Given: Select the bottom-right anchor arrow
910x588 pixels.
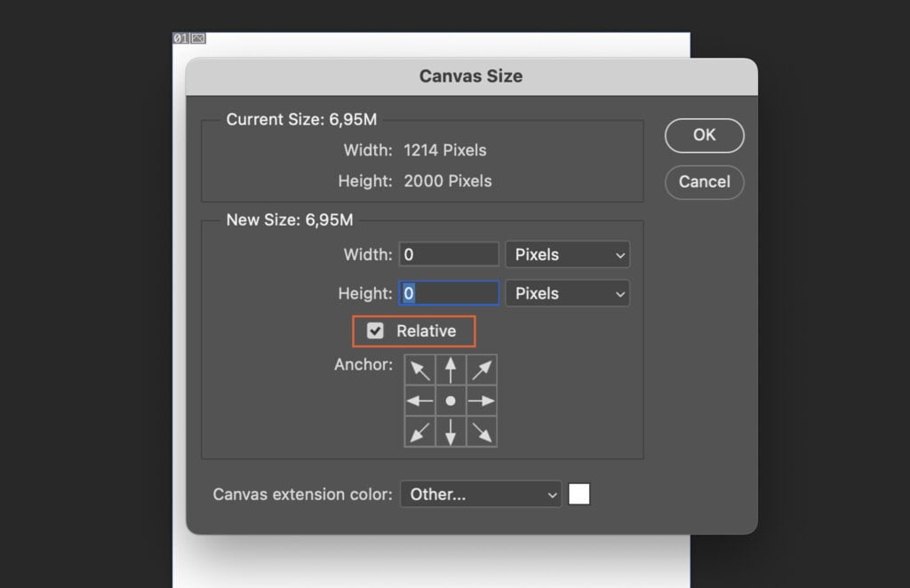Looking at the screenshot, I should [482, 432].
